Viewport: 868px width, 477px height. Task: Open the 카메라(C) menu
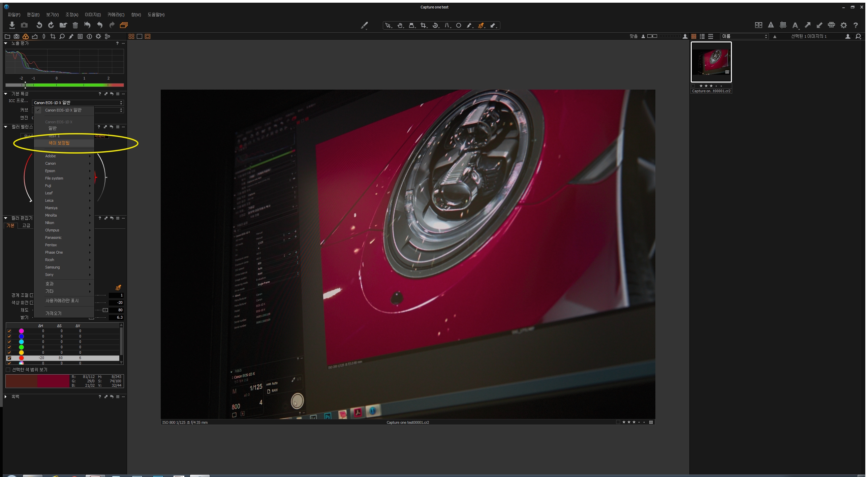pyautogui.click(x=116, y=15)
